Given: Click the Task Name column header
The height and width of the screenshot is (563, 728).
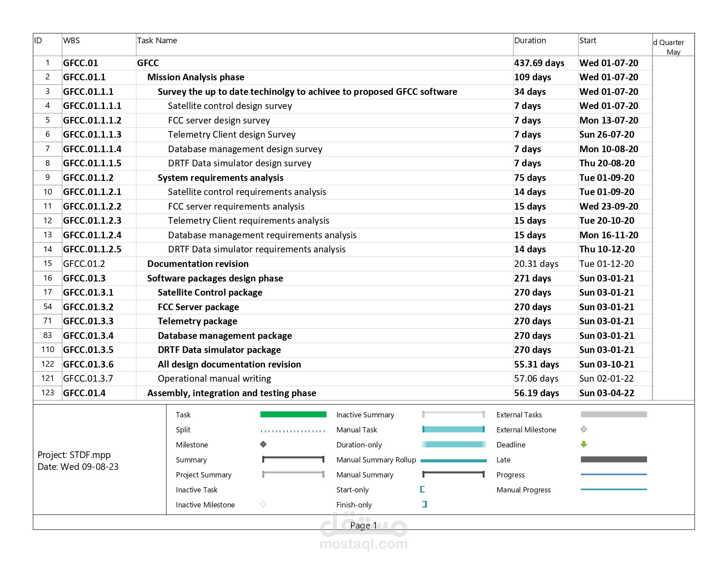Looking at the screenshot, I should 157,40.
